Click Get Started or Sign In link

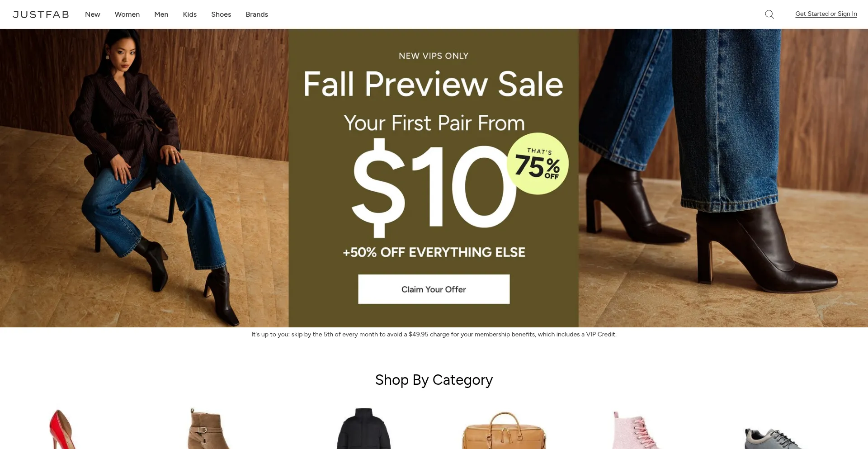826,14
